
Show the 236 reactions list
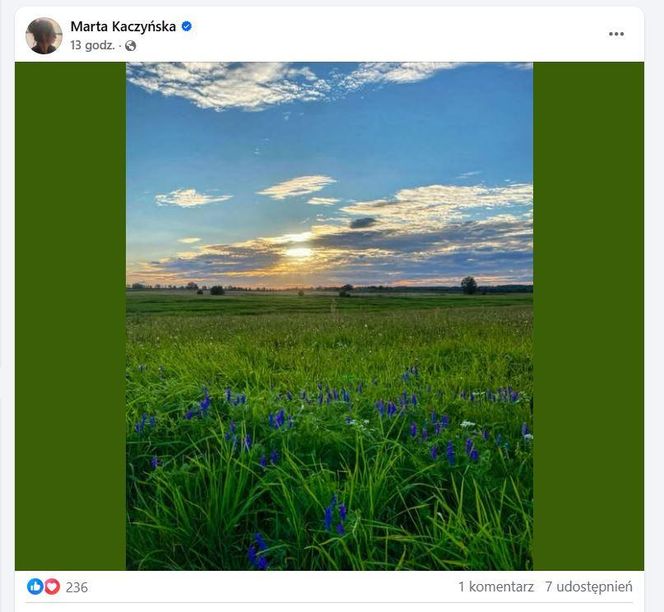(77, 587)
